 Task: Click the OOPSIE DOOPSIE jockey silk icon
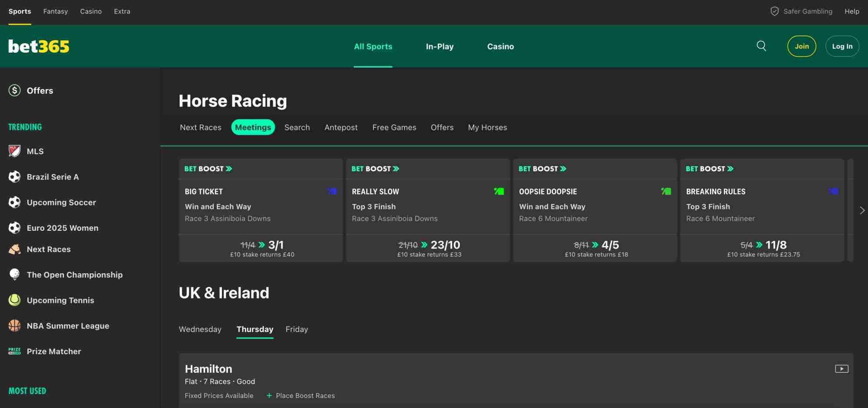(666, 191)
